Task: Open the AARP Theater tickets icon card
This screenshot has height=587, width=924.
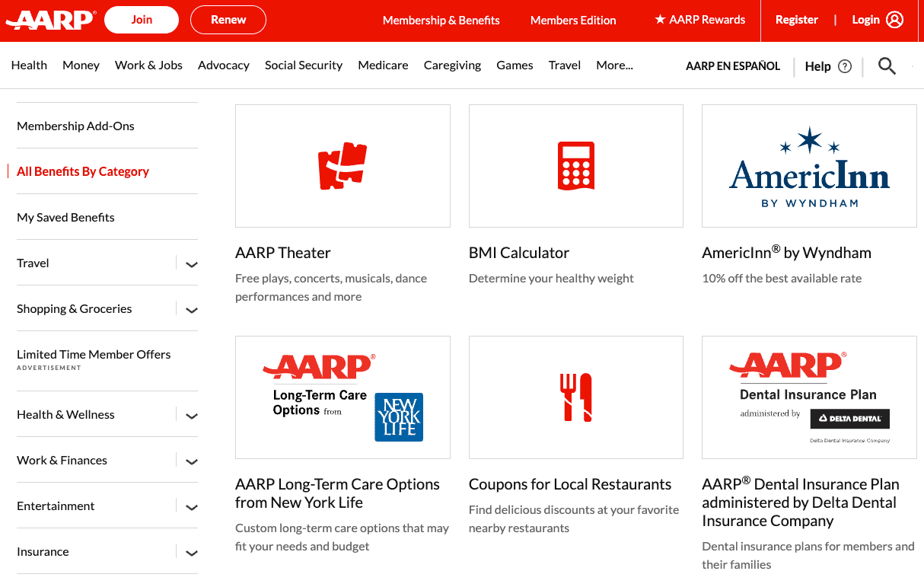Action: point(343,166)
